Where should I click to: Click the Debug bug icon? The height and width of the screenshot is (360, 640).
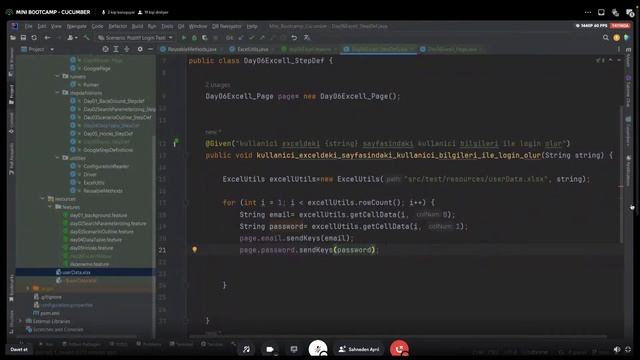pyautogui.click(x=194, y=38)
